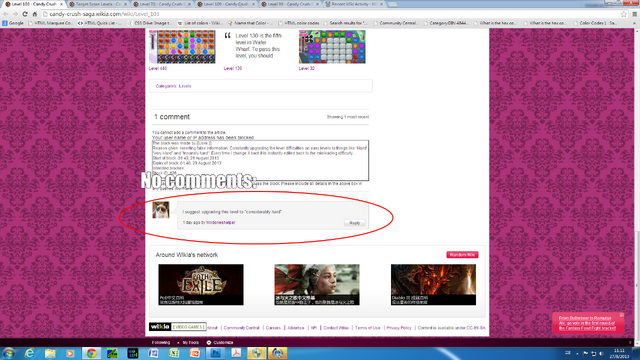Bookmark this page with the star icon
Screen dimensions: 640x360
point(624,14)
